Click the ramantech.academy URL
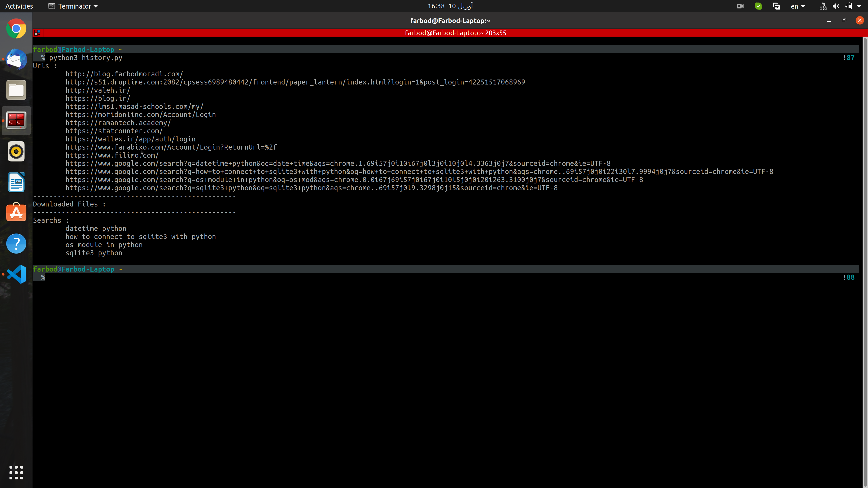The height and width of the screenshot is (488, 868). click(x=118, y=123)
